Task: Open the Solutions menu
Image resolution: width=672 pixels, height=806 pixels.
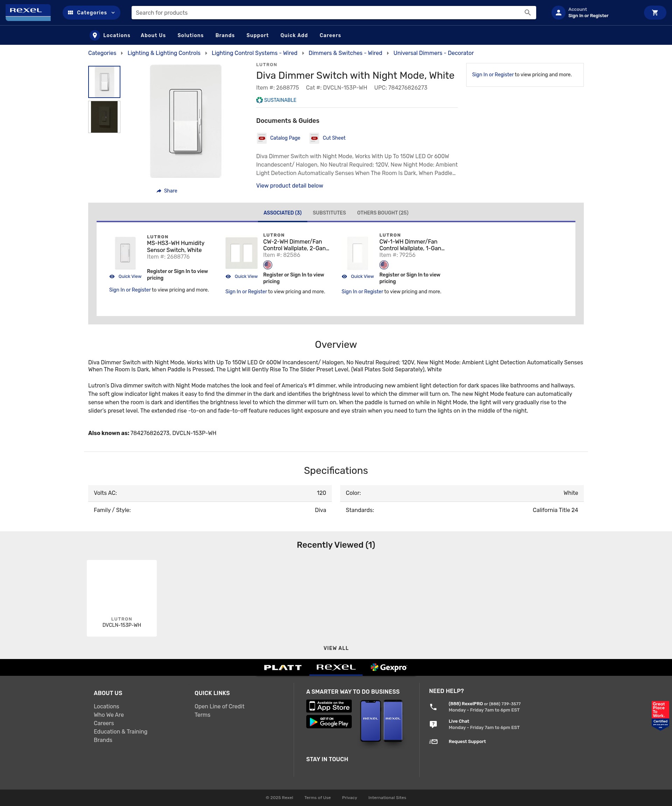Action: (x=190, y=35)
